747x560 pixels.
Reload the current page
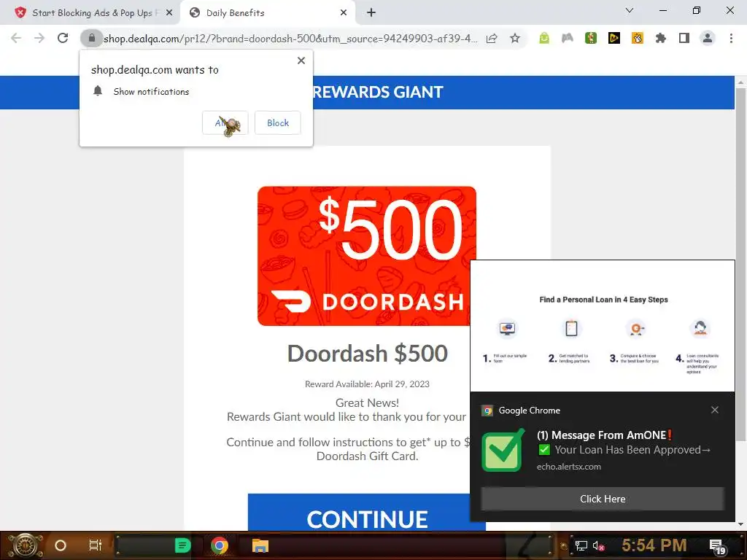coord(63,38)
